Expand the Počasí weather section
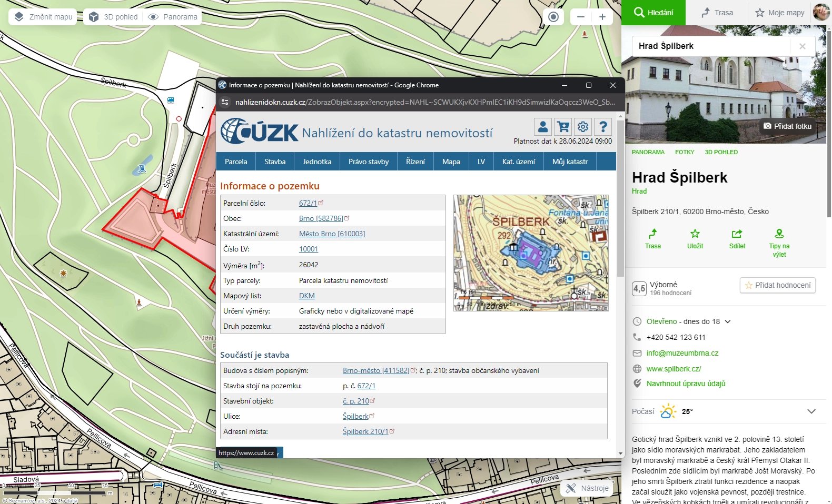The height and width of the screenshot is (504, 832). 811,411
